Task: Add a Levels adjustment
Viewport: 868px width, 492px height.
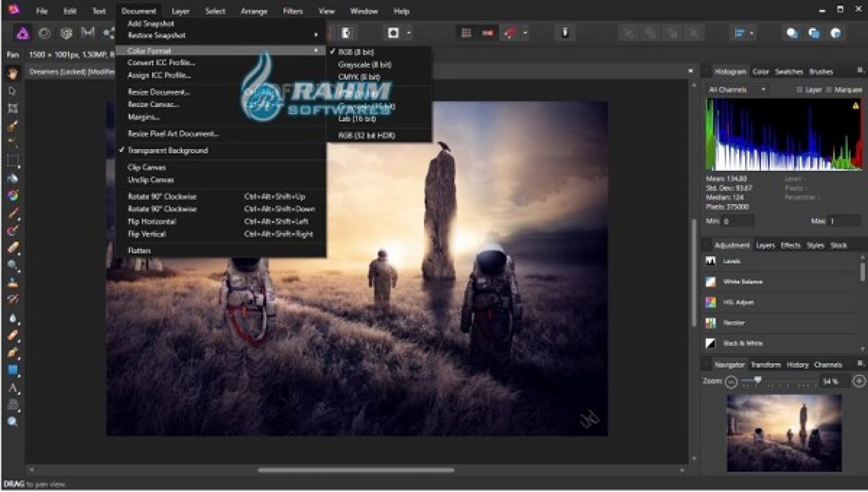Action: (x=732, y=261)
